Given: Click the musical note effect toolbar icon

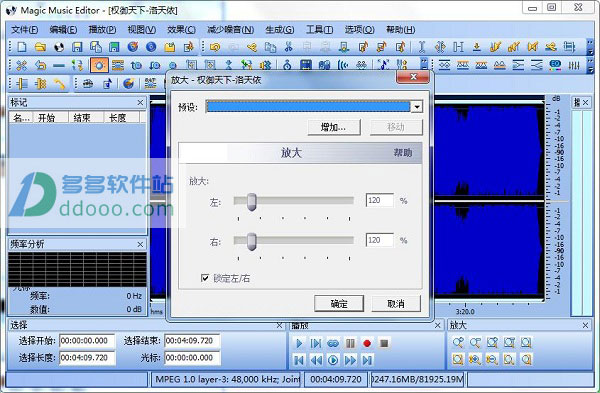Looking at the screenshot, I should tap(383, 65).
